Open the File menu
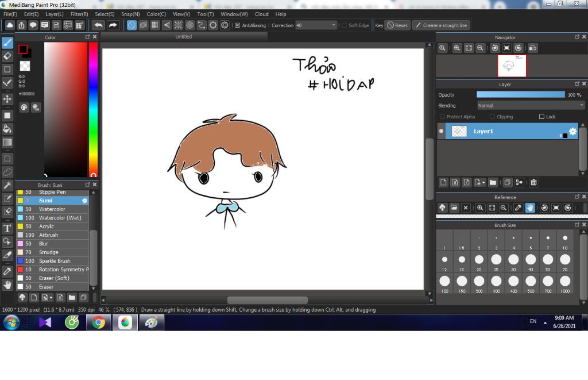This screenshot has height=380, width=588. [x=10, y=14]
